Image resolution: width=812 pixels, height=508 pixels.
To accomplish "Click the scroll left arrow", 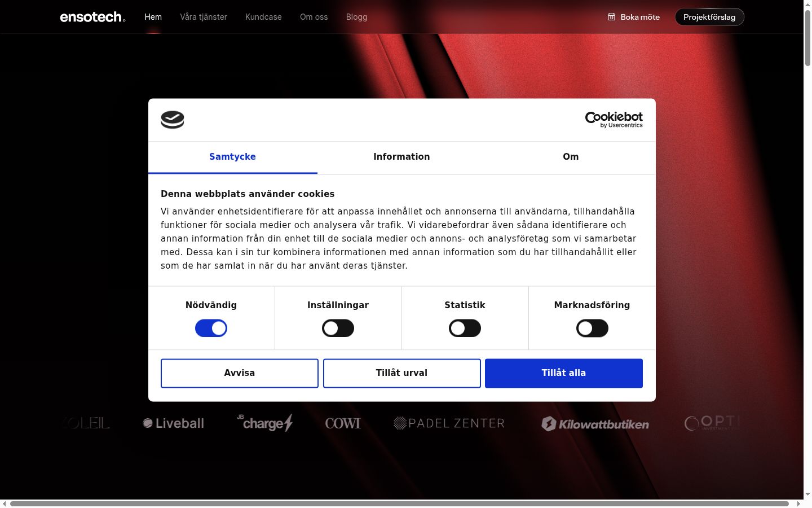I will coord(5,503).
